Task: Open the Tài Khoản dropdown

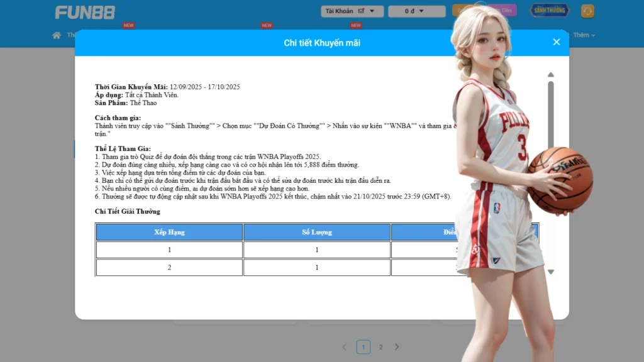Action: [352, 11]
